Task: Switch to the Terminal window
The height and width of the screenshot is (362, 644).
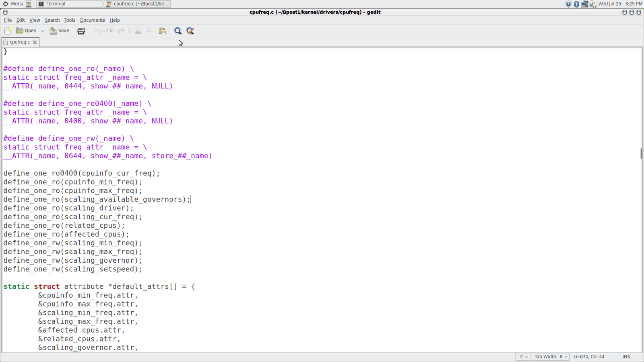Action: tap(68, 4)
